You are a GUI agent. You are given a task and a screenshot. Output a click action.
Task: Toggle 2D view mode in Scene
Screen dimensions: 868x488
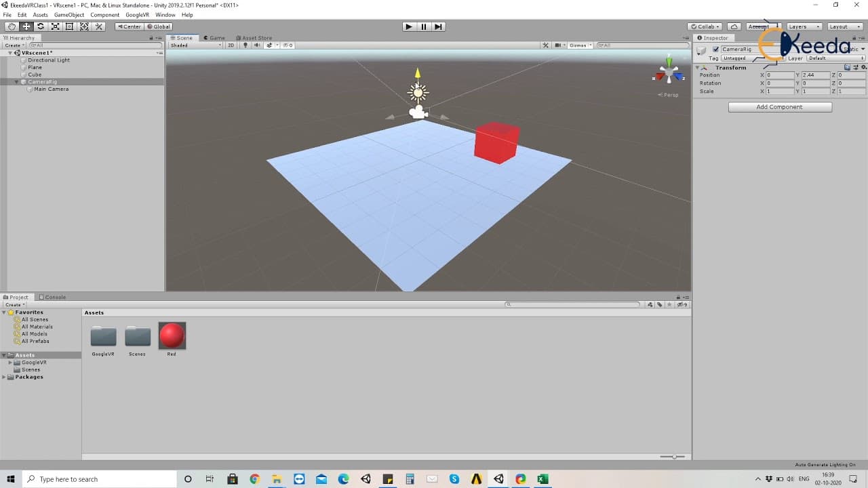tap(231, 45)
